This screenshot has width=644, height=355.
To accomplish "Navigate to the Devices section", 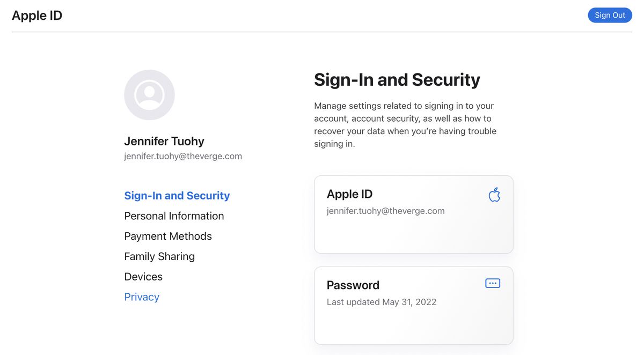I will click(x=143, y=277).
